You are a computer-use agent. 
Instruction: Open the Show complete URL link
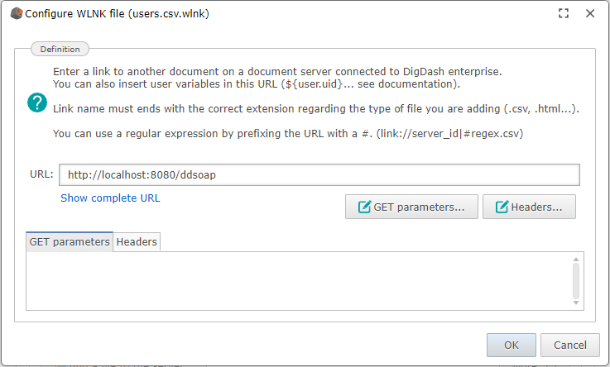point(110,198)
